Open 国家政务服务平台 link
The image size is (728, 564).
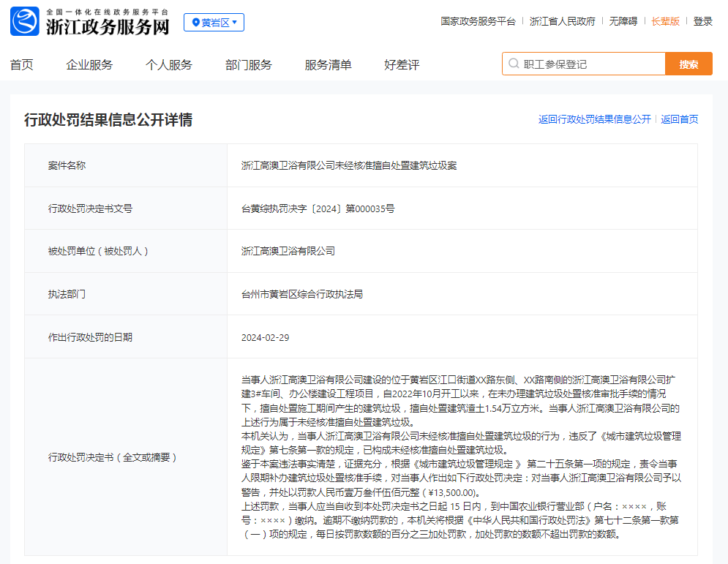coord(479,21)
